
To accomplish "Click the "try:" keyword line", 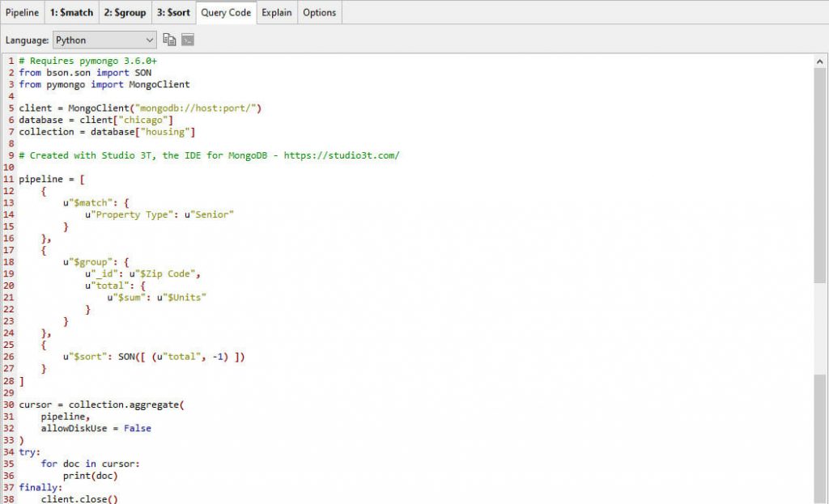I will tap(30, 451).
